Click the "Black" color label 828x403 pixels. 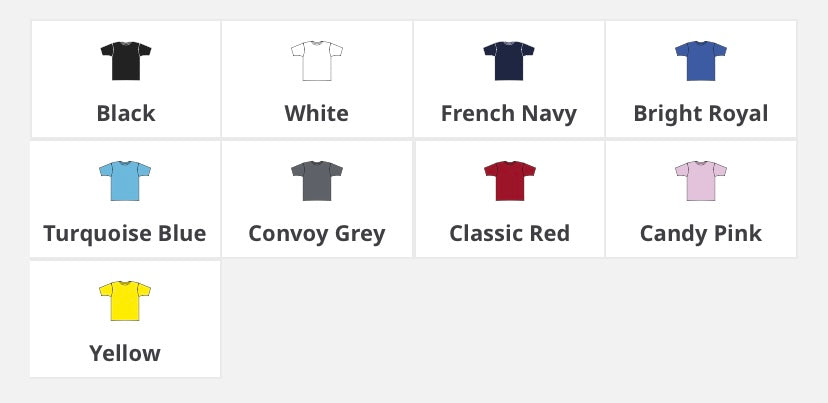click(x=126, y=114)
